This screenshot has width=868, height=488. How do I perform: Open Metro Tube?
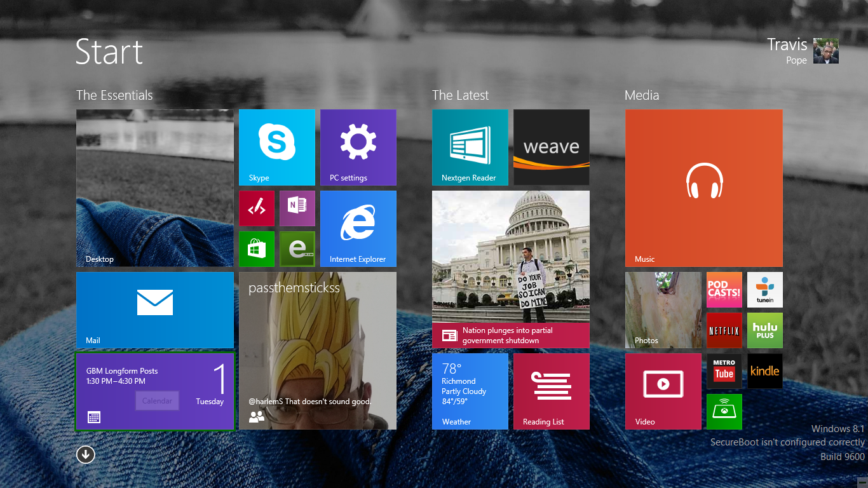click(724, 370)
